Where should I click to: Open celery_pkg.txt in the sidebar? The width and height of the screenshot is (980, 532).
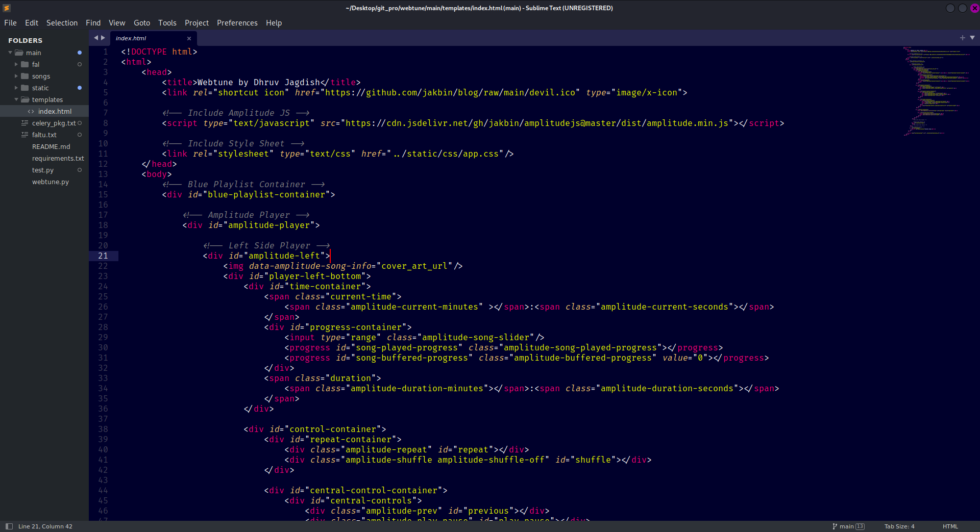point(54,123)
